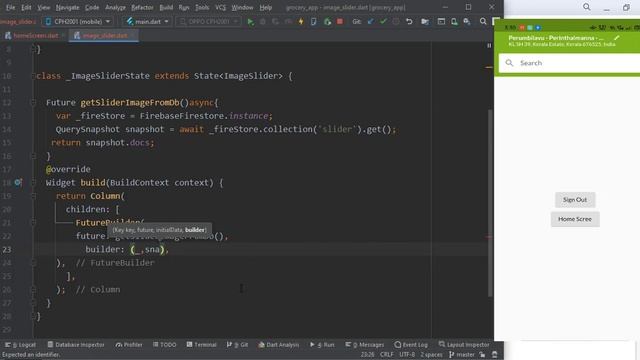Screen dimensions: 640x360
Task: Click the CRLF line separator indicator
Action: coord(387,355)
